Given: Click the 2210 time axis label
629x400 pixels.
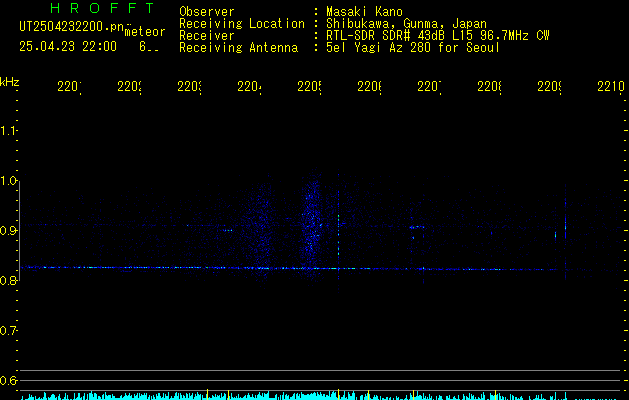Looking at the screenshot, I should click(611, 86).
